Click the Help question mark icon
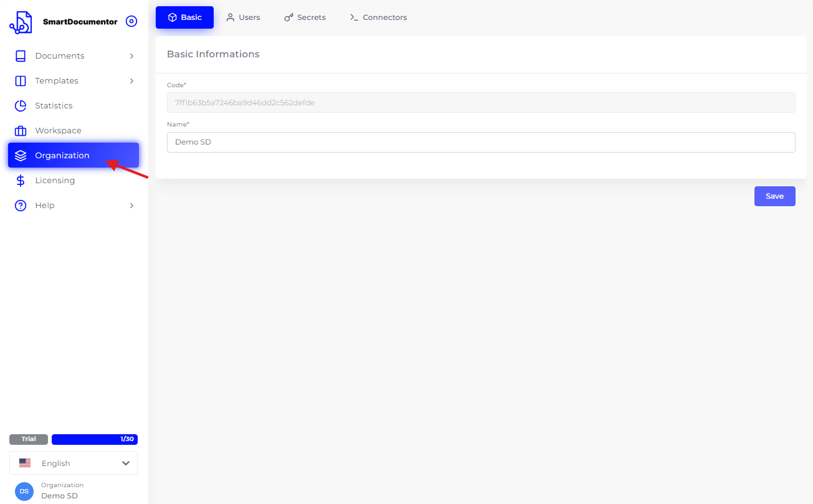This screenshot has height=504, width=813. [x=21, y=206]
